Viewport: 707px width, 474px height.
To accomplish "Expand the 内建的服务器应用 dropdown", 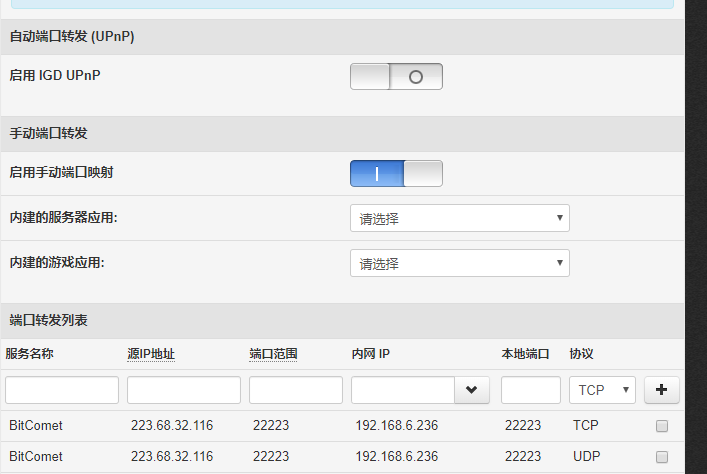I will coord(459,218).
